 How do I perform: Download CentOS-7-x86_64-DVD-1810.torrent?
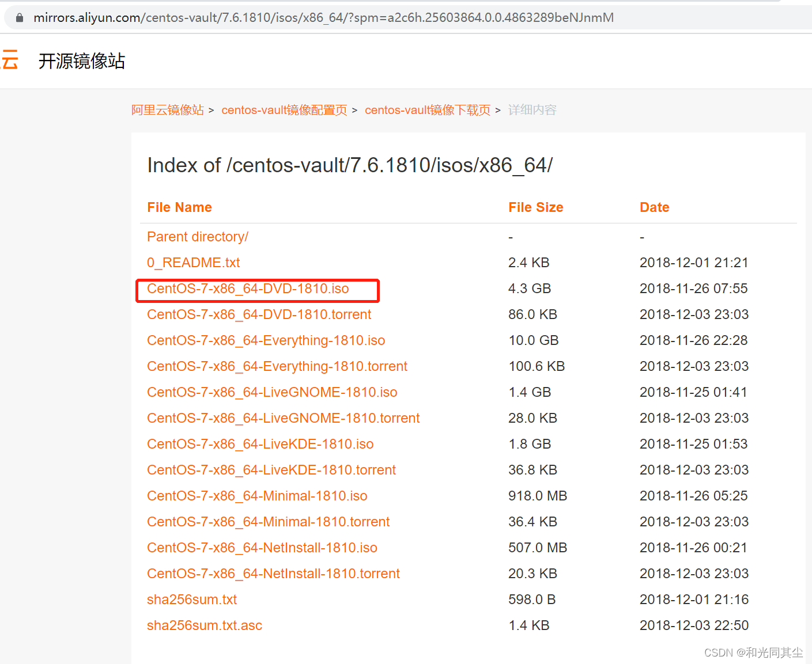[259, 314]
